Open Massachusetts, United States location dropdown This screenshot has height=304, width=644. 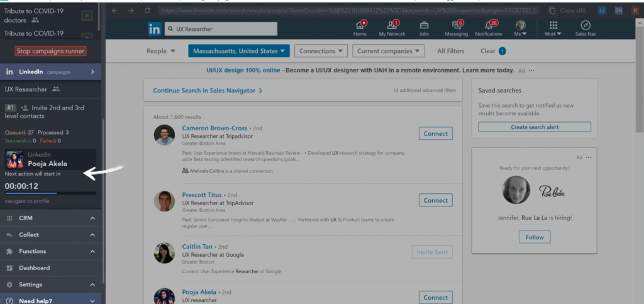pos(238,51)
